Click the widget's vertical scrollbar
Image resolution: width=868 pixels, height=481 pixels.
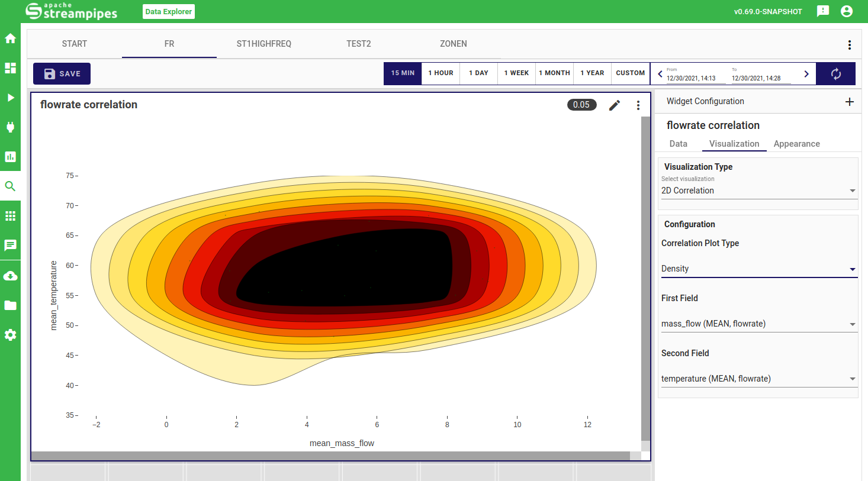click(645, 278)
